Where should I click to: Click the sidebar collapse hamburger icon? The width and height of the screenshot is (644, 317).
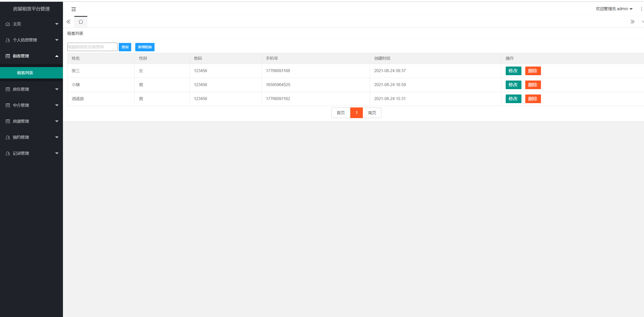(x=74, y=9)
